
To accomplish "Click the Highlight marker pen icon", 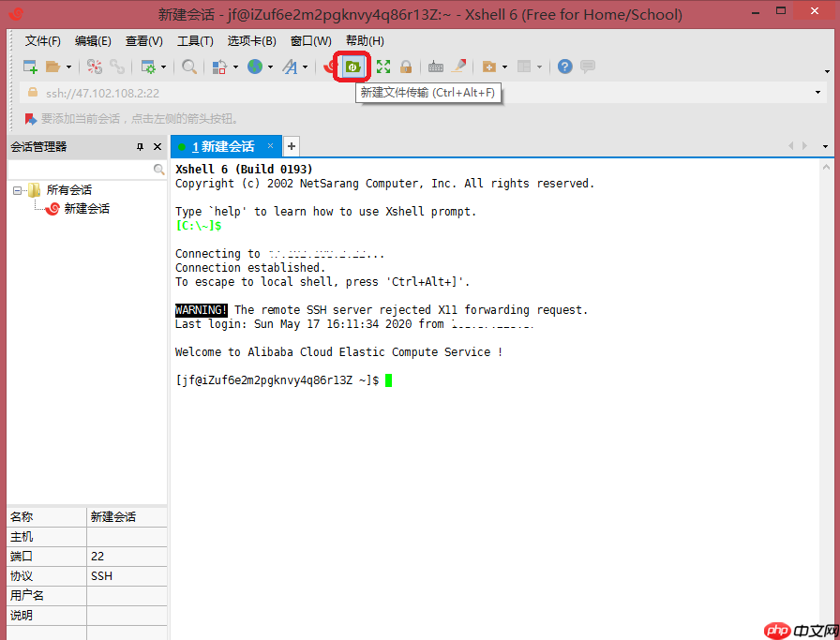I will [x=458, y=67].
